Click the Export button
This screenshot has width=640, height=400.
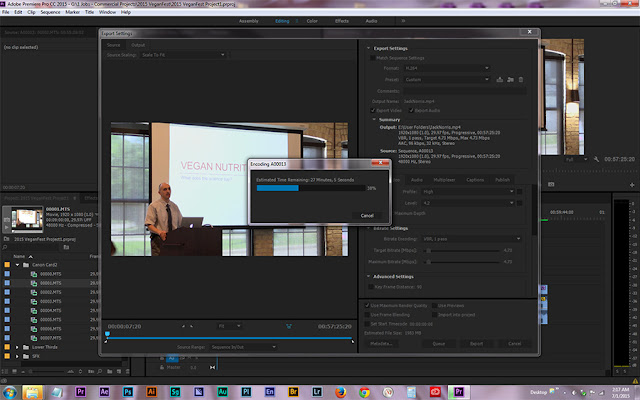[x=476, y=344]
